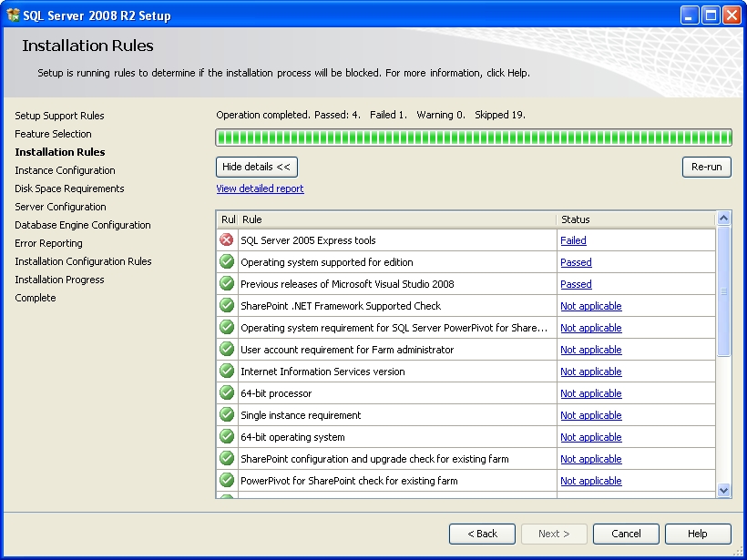Click the green check icon for SharePoint configuration and upgrade check
This screenshot has height=560, width=747.
227,459
